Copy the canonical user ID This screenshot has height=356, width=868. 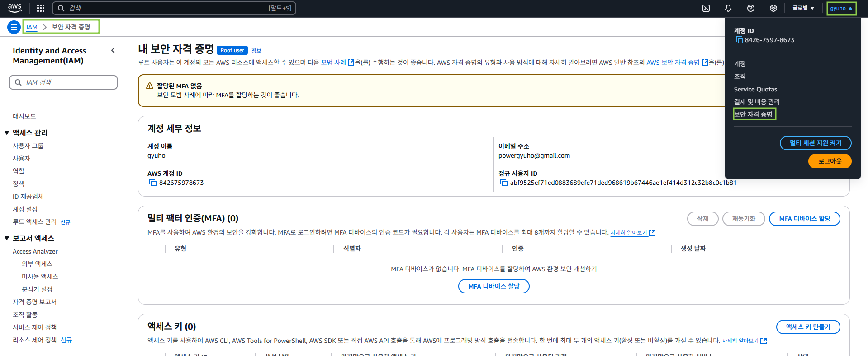coord(504,183)
